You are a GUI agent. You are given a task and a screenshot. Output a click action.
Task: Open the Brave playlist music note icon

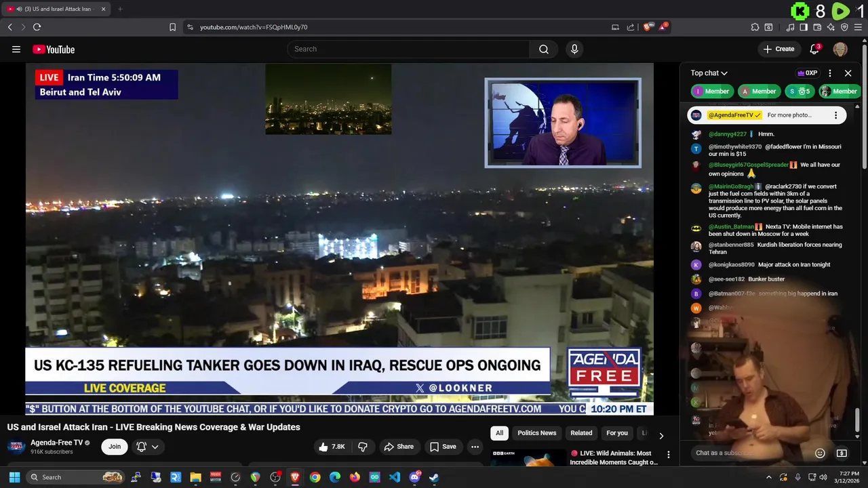[790, 27]
